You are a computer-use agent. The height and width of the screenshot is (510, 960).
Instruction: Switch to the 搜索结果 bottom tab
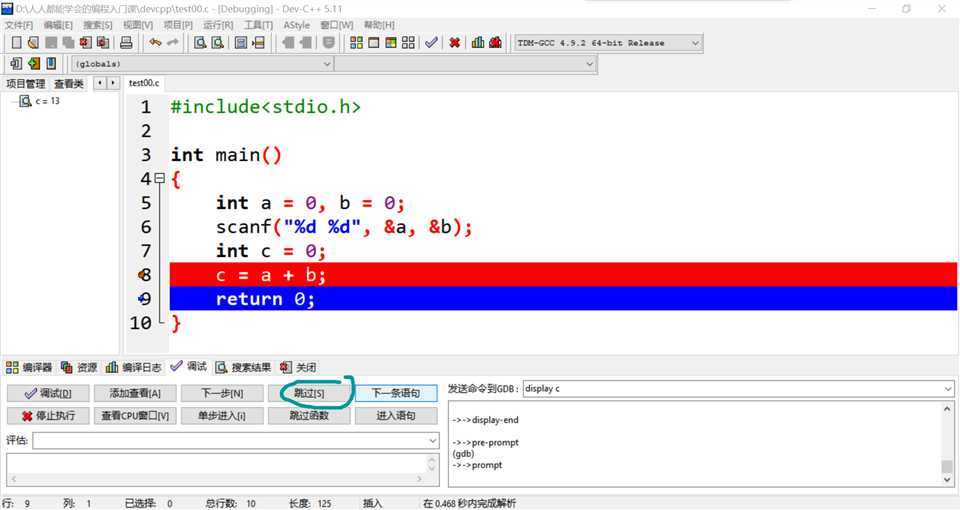pos(243,367)
